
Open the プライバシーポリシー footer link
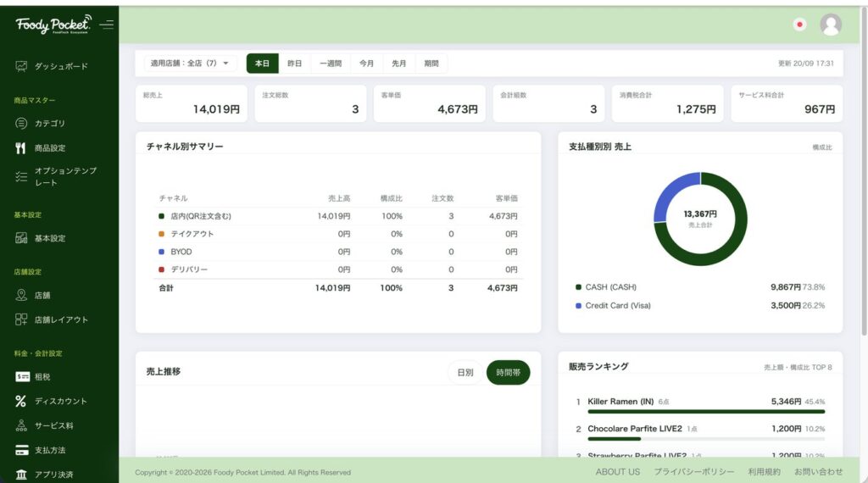click(694, 472)
